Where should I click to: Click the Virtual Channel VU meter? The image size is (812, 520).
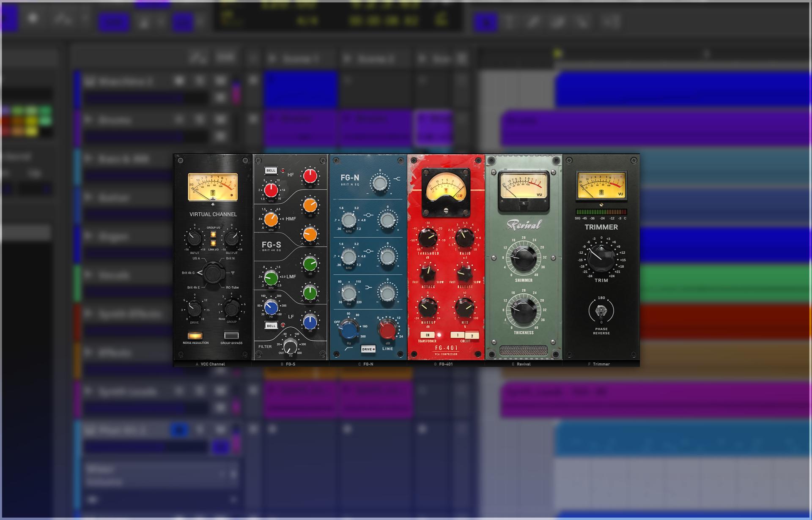click(x=213, y=187)
